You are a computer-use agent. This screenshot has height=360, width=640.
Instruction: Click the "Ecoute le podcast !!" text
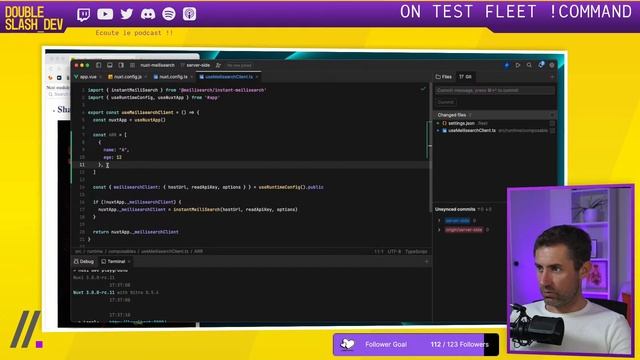coord(134,33)
